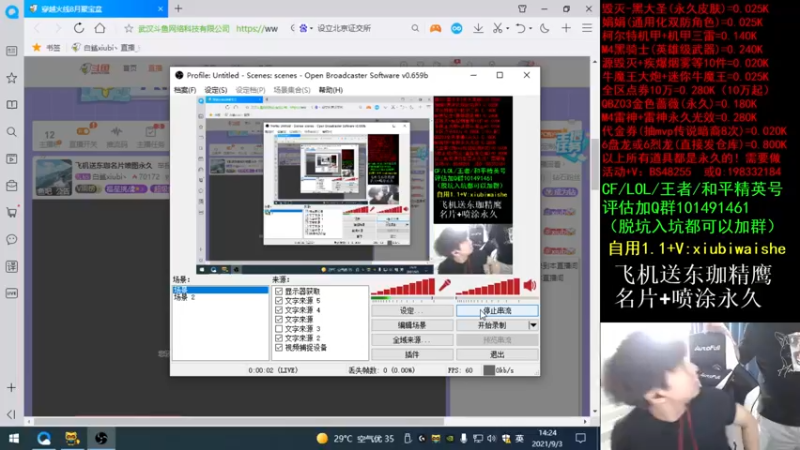800x450 pixels.
Task: Open the browser downloads icon
Action: click(x=478, y=29)
